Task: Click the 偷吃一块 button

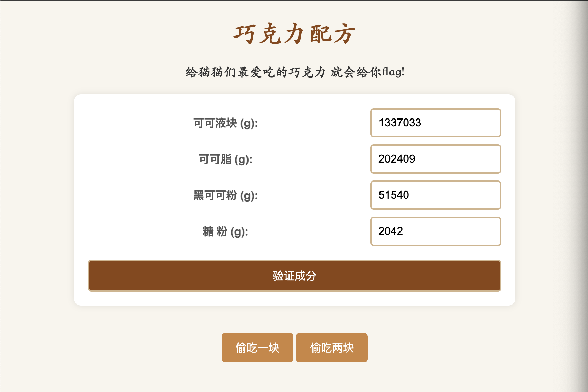Action: click(257, 348)
